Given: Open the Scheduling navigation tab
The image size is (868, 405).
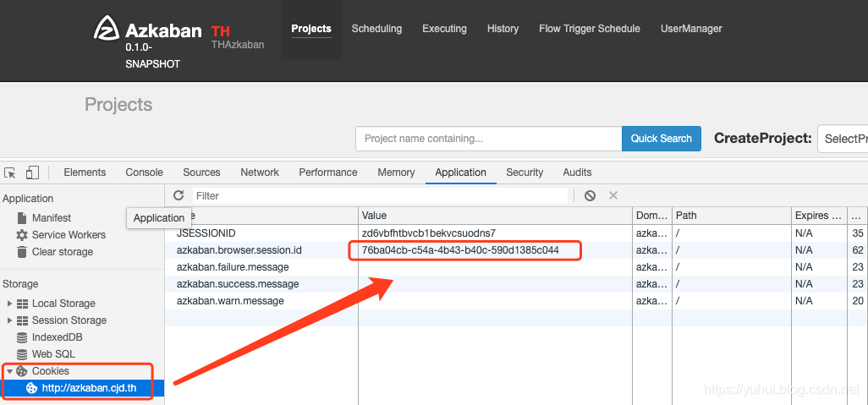Looking at the screenshot, I should pos(376,29).
